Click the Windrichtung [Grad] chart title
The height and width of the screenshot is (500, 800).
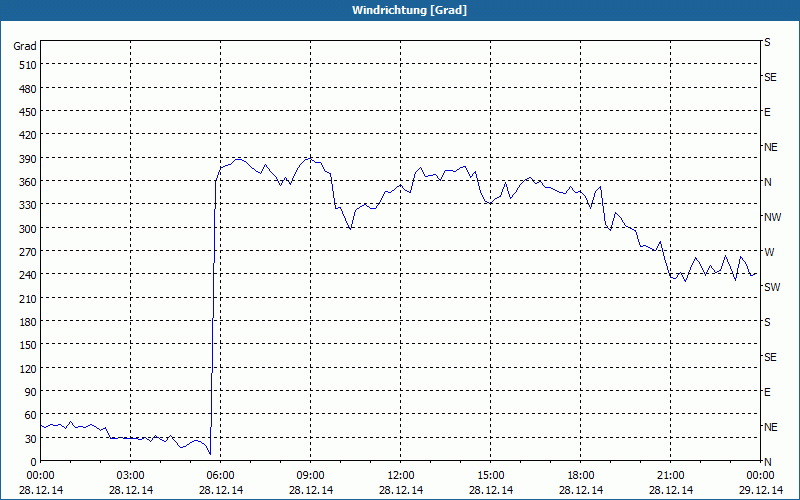click(409, 10)
